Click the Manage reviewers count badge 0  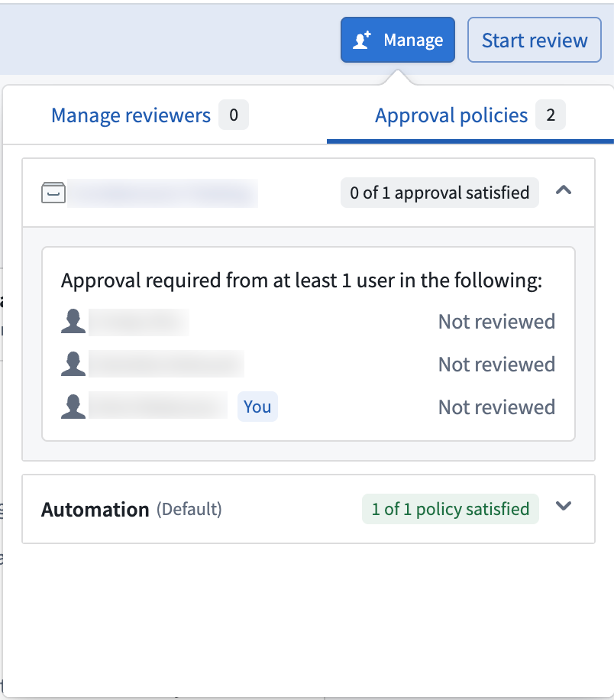click(x=234, y=115)
